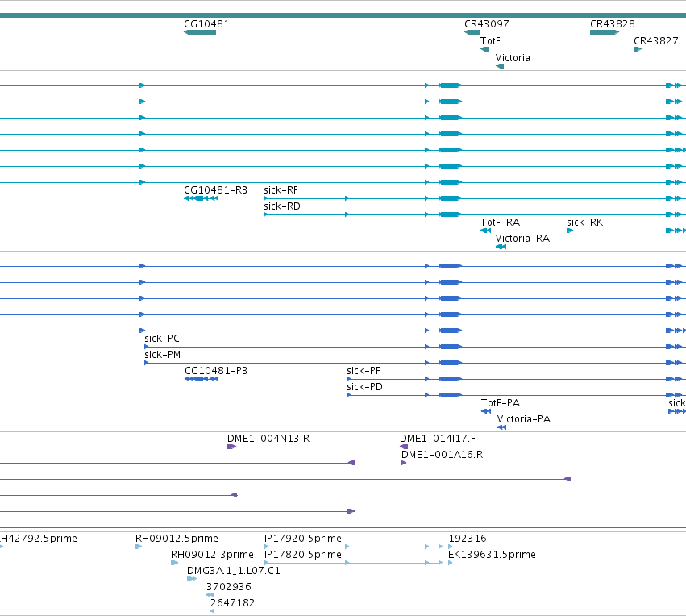Viewport: 686px width, 616px height.
Task: Select the CR43097 gene label
Action: (487, 24)
